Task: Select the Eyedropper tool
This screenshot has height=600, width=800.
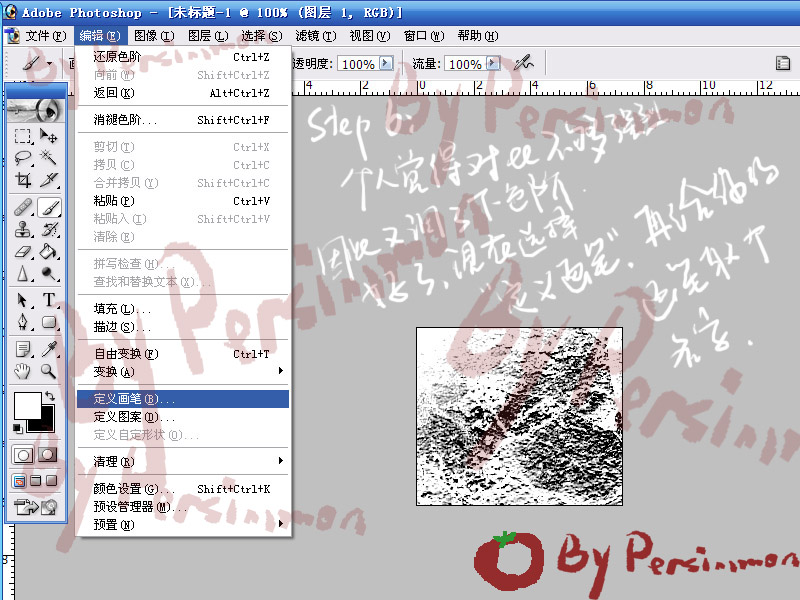Action: [x=49, y=349]
